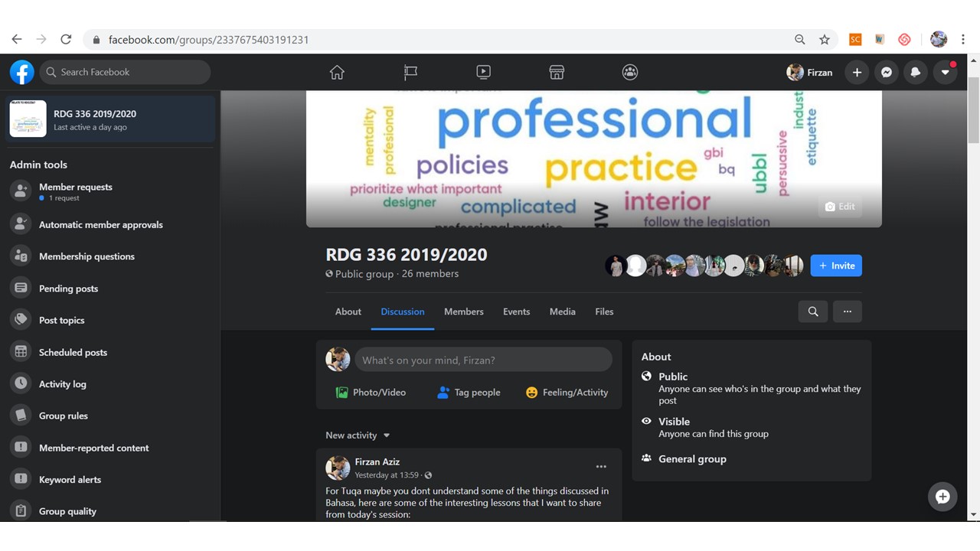Viewport: 980px width, 551px height.
Task: Open the Groups icon in top navigation
Action: click(630, 72)
